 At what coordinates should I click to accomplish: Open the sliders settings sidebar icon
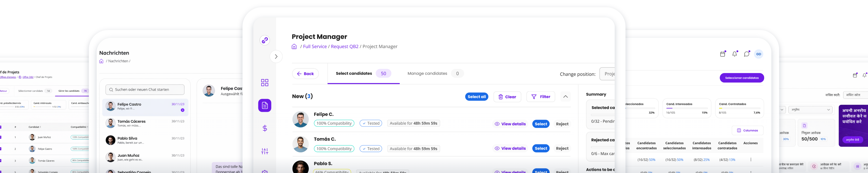(x=264, y=151)
